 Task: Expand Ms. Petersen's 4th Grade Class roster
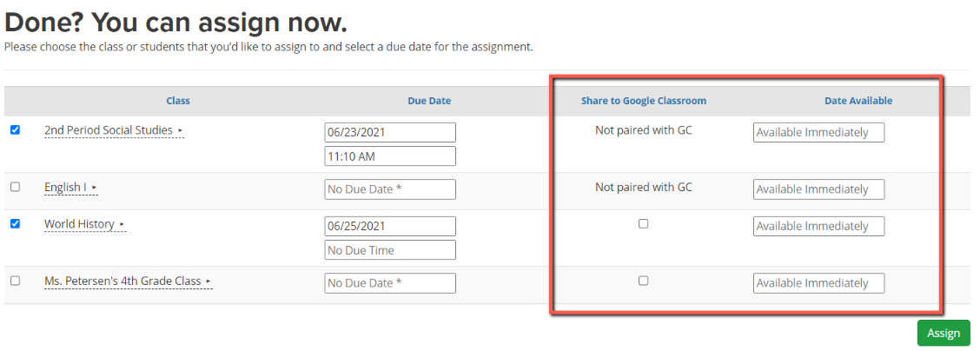click(x=209, y=281)
